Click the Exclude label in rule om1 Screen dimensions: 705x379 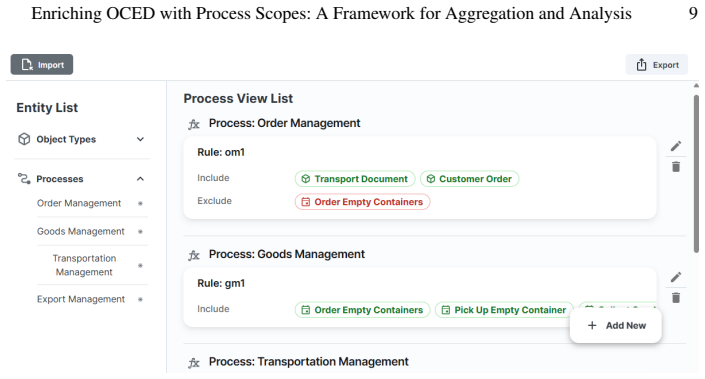[214, 201]
